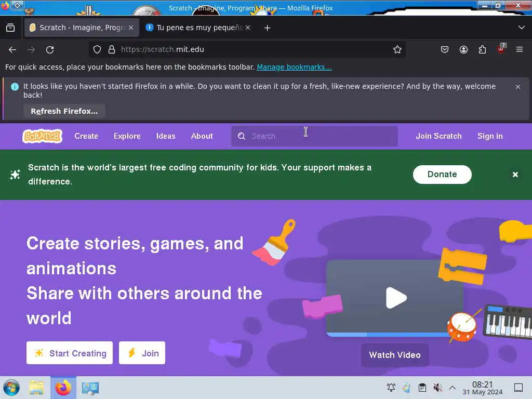This screenshot has height=399, width=532.
Task: Click the Refresh Firefox button
Action: point(64,111)
